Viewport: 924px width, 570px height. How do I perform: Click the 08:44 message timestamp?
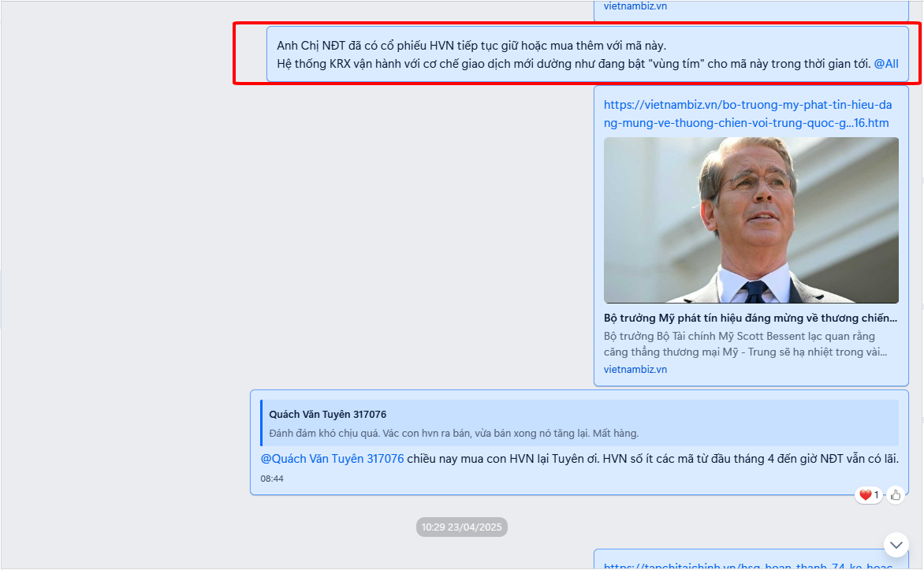coord(272,479)
